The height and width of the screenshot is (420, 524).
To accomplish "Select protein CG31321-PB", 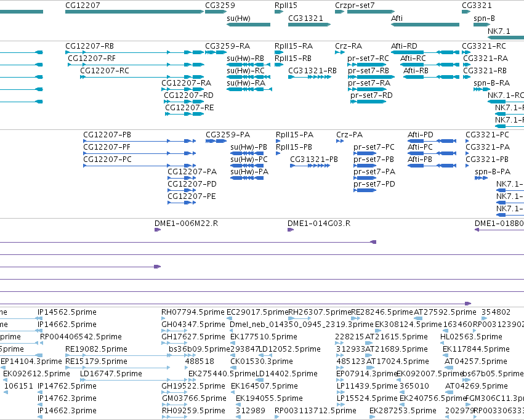I will pos(310,166).
